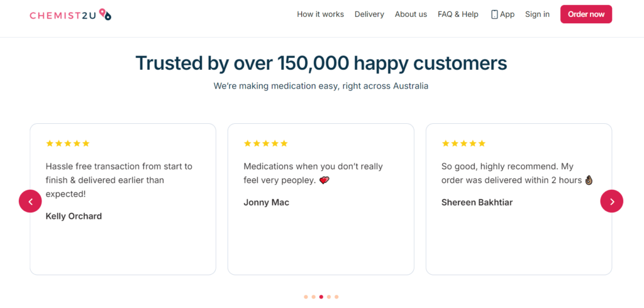Click the 'Medications when you don't' review text
This screenshot has height=308, width=644.
pyautogui.click(x=313, y=173)
